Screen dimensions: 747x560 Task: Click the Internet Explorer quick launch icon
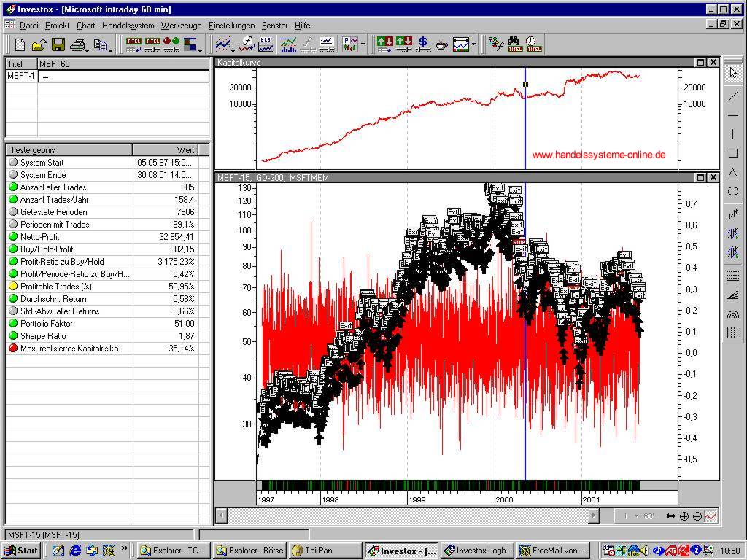75,551
